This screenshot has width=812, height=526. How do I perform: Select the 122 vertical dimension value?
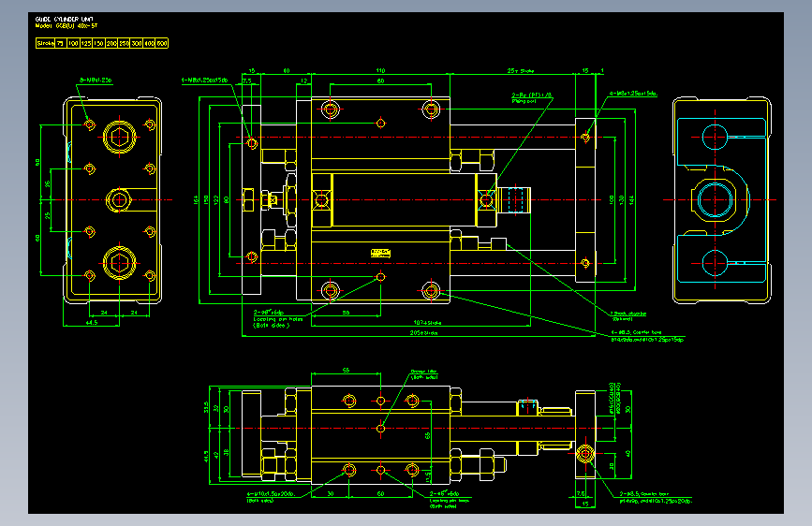[x=216, y=200]
